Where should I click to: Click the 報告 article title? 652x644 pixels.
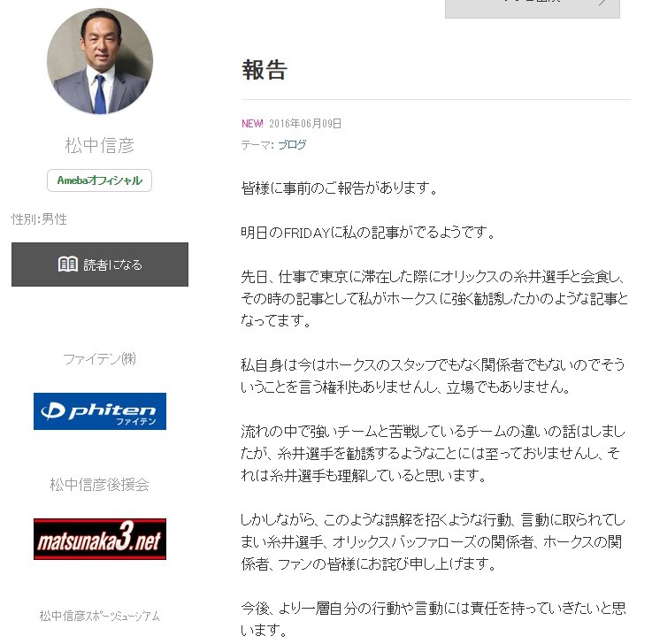tap(265, 70)
